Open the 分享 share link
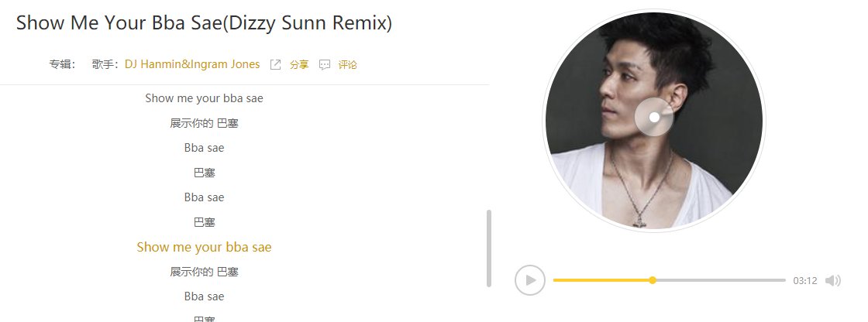Screen dimensions: 868x322 point(299,65)
